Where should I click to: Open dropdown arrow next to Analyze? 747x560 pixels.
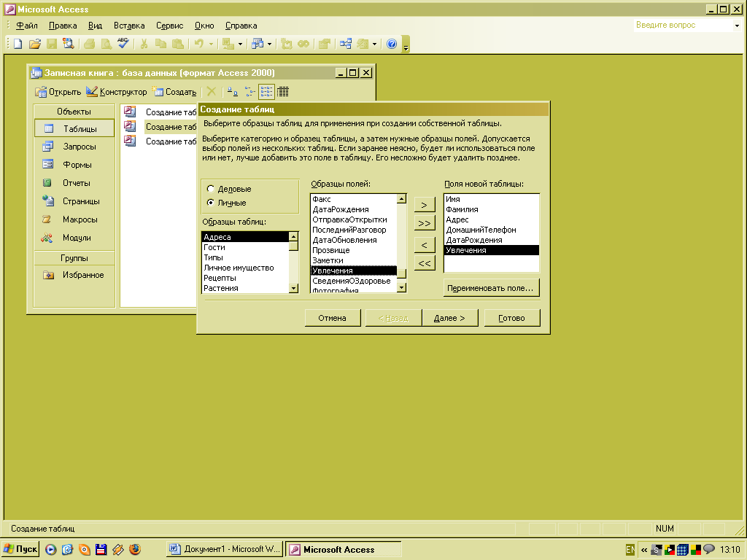coord(270,44)
